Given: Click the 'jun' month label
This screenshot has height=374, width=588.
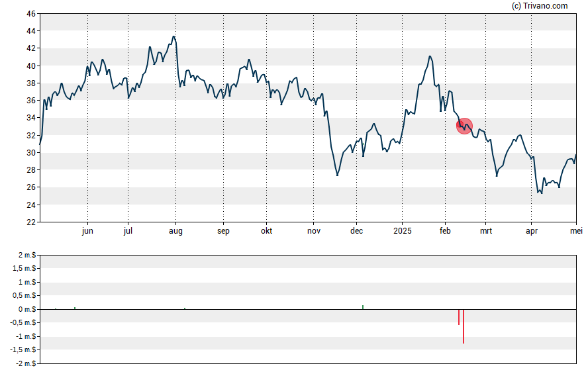Looking at the screenshot, I should point(87,231).
